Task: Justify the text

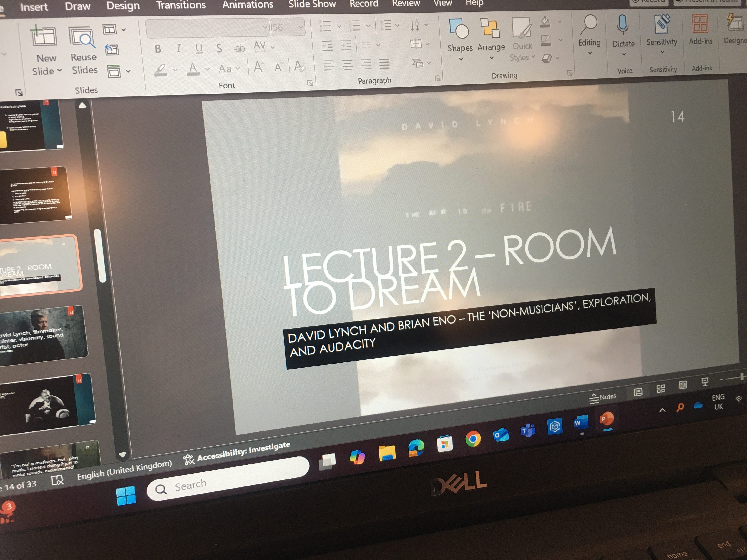Action: [384, 64]
